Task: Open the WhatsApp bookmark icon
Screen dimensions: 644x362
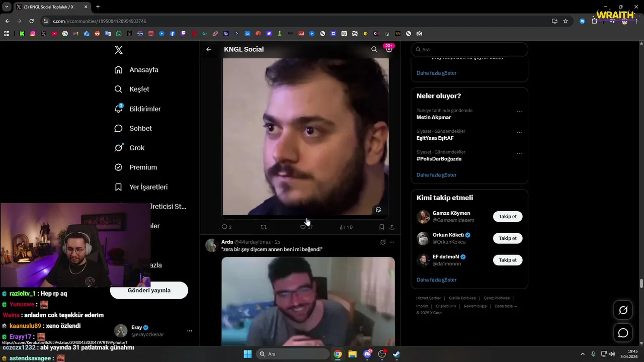Action: click(x=119, y=34)
